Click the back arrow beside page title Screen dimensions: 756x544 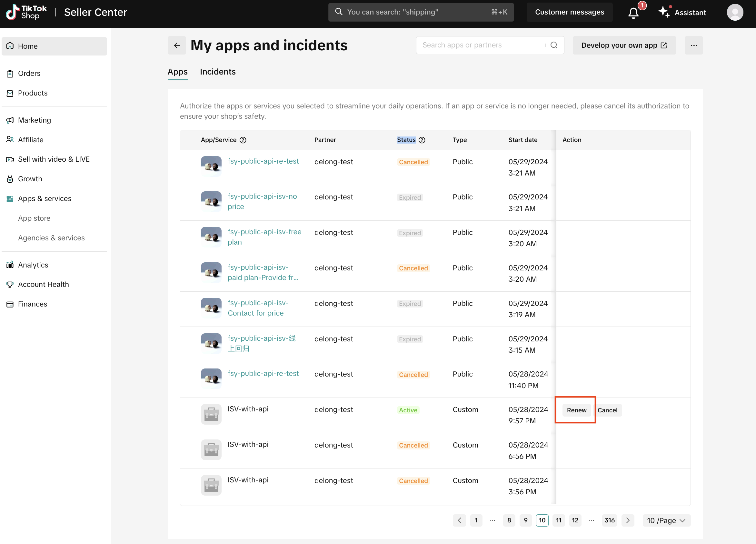tap(177, 45)
